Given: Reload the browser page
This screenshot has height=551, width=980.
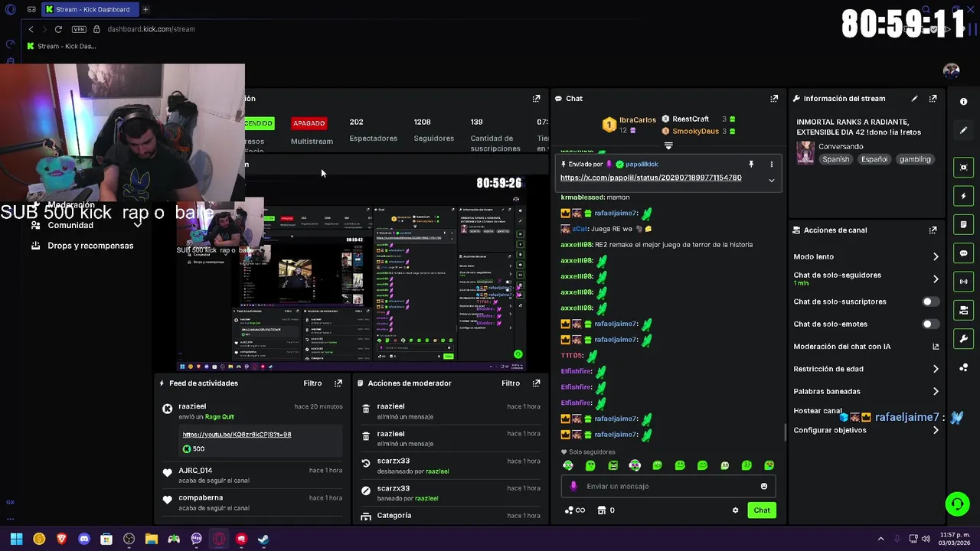Looking at the screenshot, I should pos(58,29).
